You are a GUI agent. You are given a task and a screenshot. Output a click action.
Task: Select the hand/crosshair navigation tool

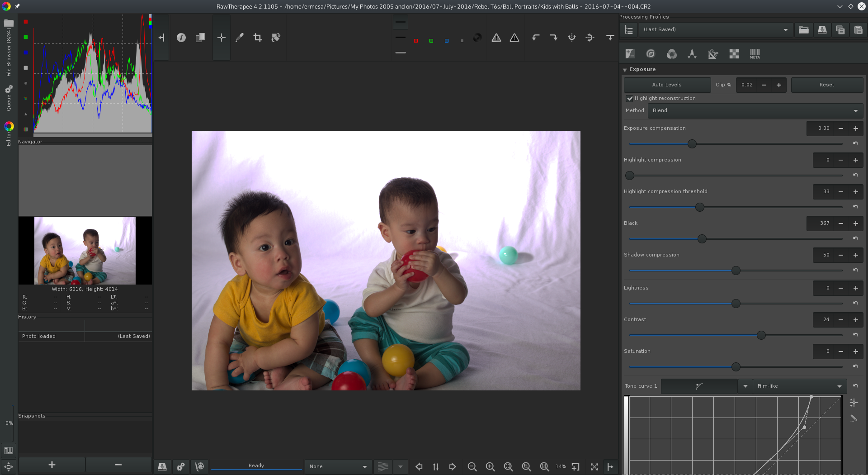(222, 38)
